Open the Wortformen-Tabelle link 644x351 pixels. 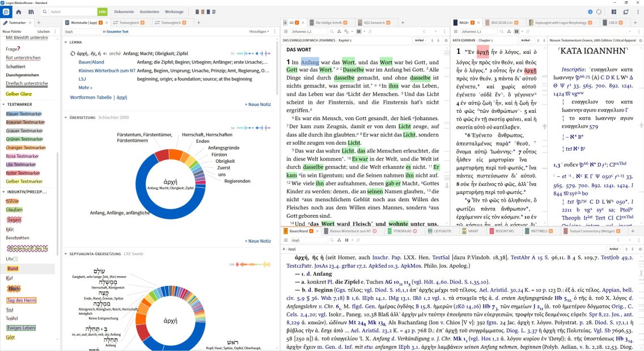pos(91,98)
